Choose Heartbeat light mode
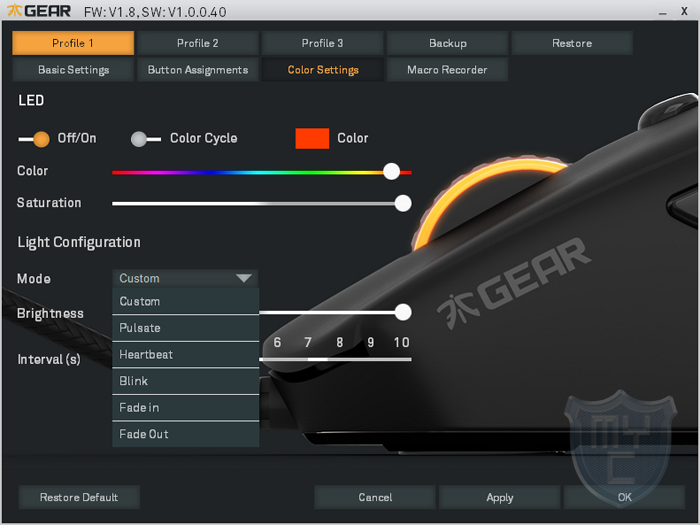The width and height of the screenshot is (700, 525). click(x=186, y=354)
